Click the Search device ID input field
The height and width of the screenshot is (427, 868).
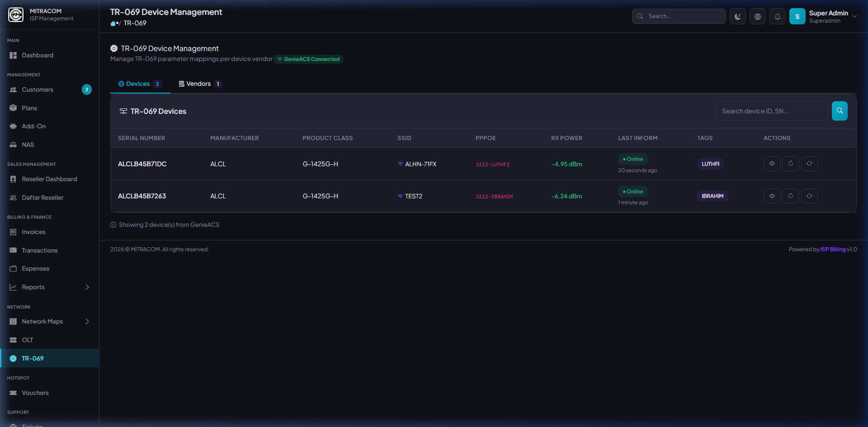click(771, 111)
